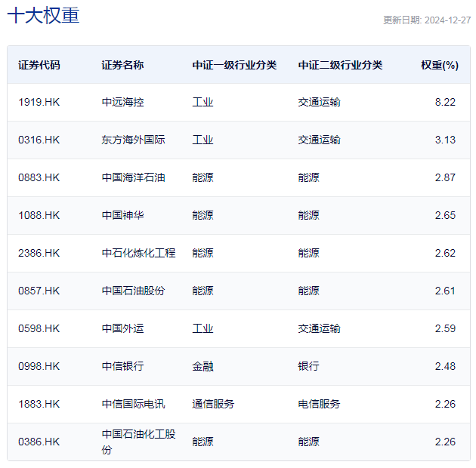The height and width of the screenshot is (468, 476).
Task: Select stock code 0598.HK
Action: (39, 328)
